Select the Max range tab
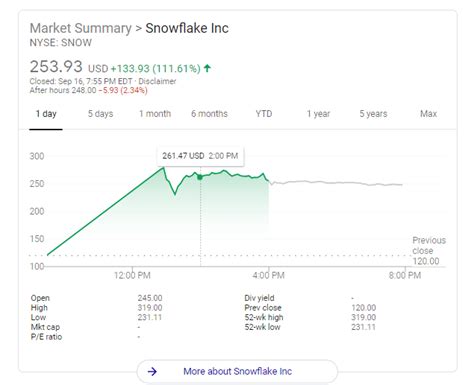Image resolution: width=474 pixels, height=385 pixels. point(428,114)
